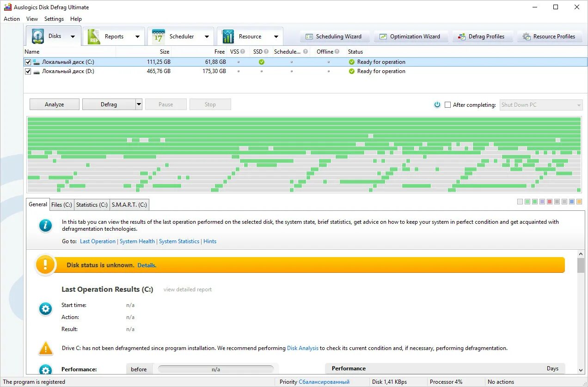The height and width of the screenshot is (387, 588).
Task: Open the Reports section icon
Action: (94, 37)
